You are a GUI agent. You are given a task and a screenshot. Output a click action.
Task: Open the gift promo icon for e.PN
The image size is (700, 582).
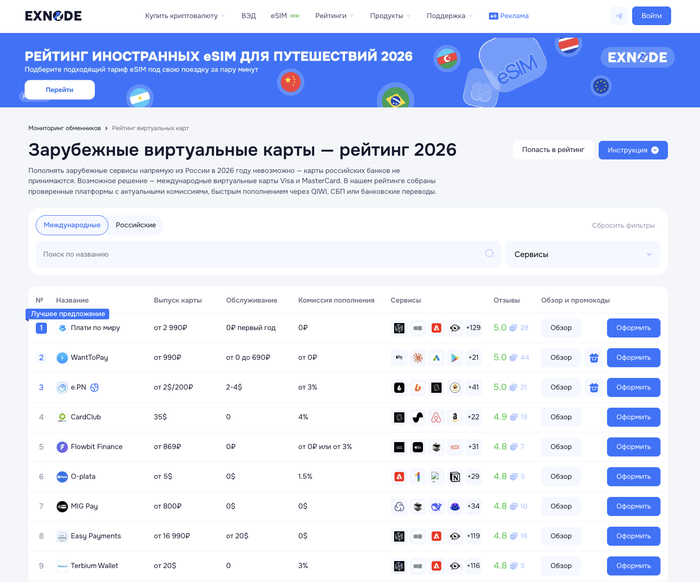pos(594,387)
